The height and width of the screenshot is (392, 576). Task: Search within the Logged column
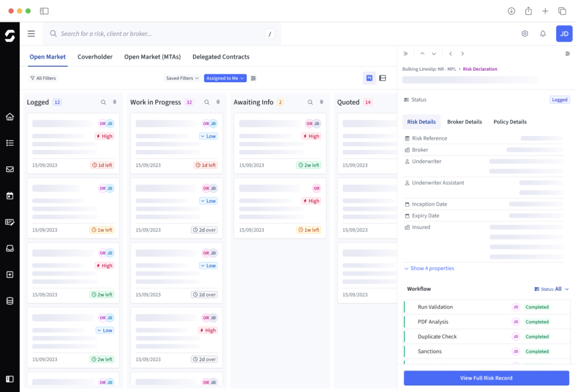point(103,102)
